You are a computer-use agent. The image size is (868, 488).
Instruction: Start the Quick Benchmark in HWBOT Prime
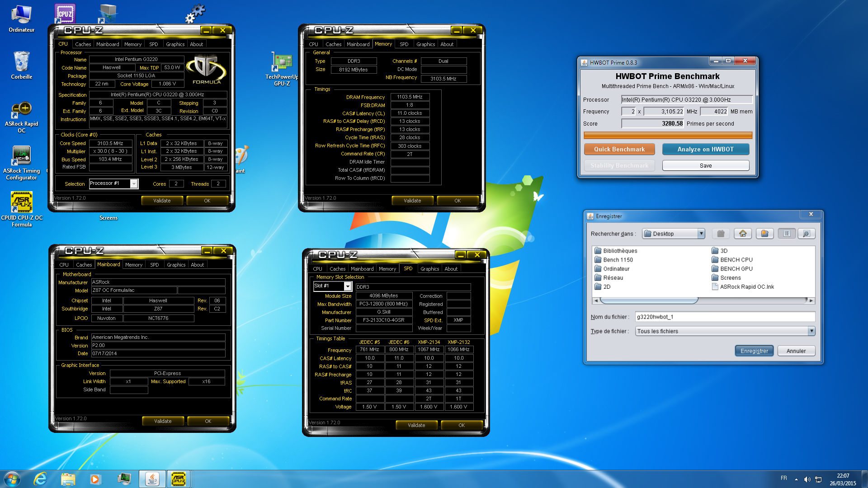pyautogui.click(x=619, y=149)
